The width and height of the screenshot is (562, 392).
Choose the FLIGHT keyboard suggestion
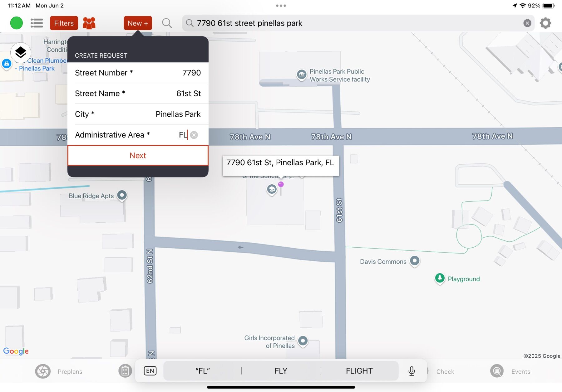(x=359, y=371)
